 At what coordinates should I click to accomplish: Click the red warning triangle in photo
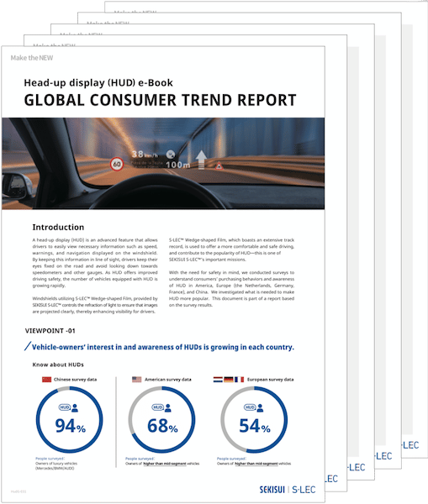219,166
